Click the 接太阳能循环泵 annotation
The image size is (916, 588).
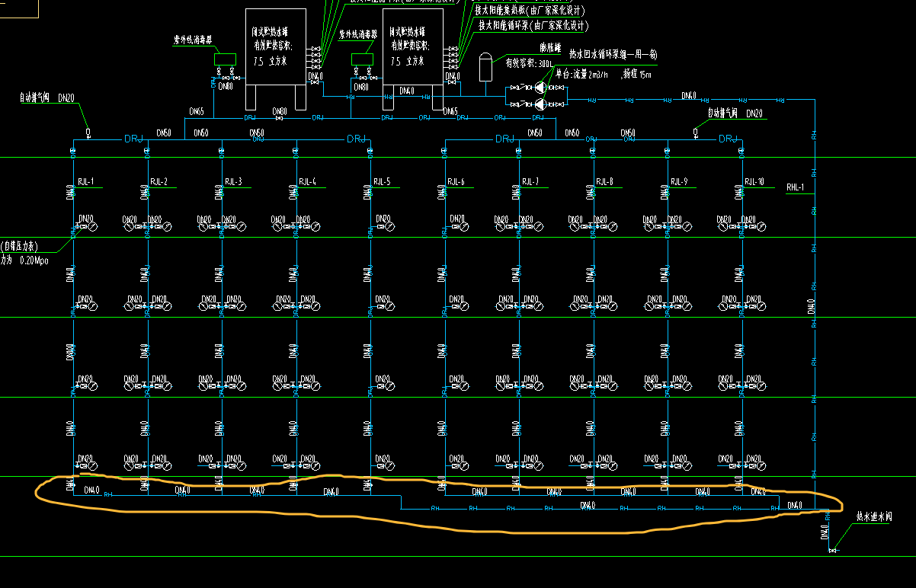[x=533, y=26]
